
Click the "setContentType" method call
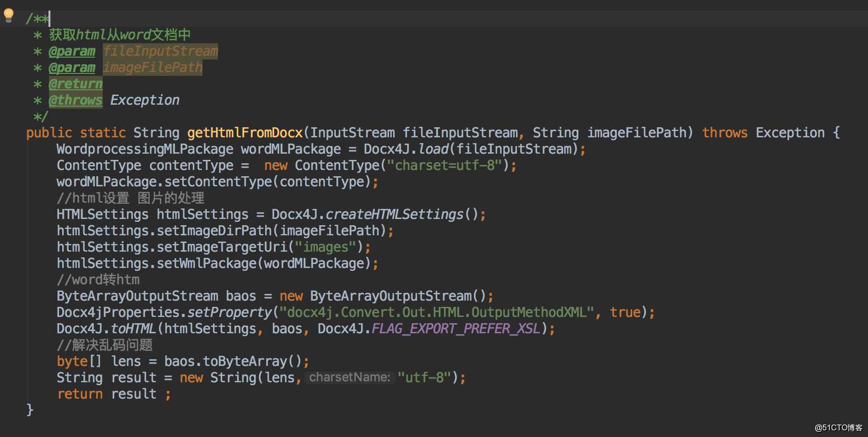pos(218,182)
